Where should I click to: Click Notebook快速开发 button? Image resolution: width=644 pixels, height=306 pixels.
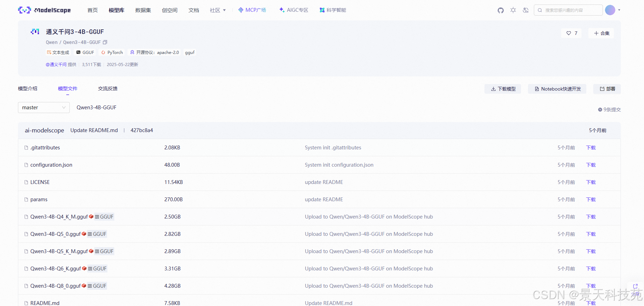click(557, 89)
